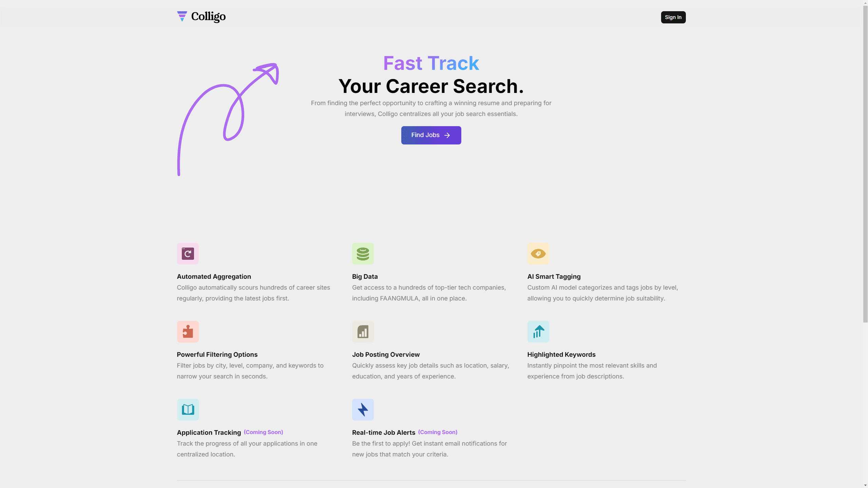
Task: Click the Real-time Job Alerts lightning icon
Action: tap(363, 410)
